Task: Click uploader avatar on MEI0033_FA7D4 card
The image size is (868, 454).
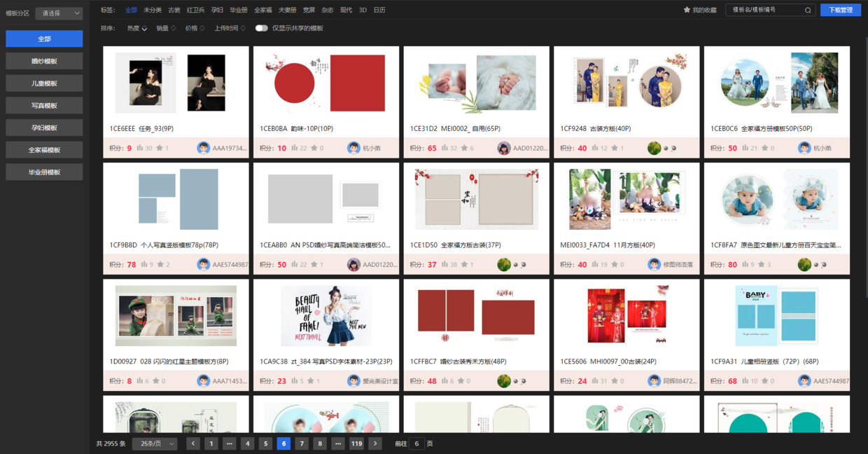Action: [654, 265]
